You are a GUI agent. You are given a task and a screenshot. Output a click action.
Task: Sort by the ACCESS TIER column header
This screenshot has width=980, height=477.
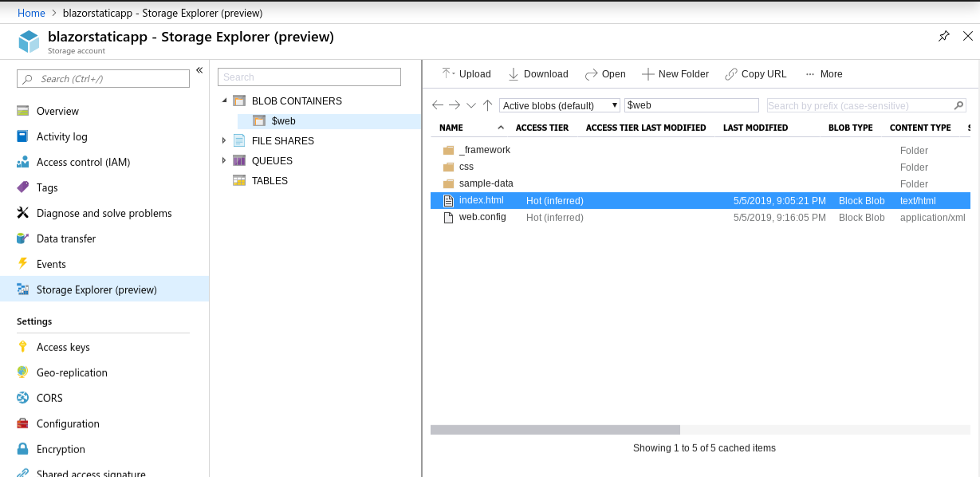point(542,128)
